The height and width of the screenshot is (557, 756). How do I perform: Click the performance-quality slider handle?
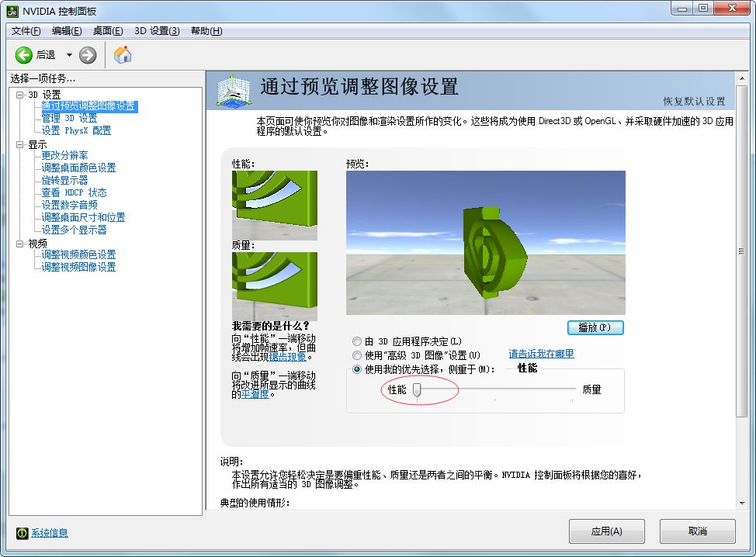tap(418, 389)
